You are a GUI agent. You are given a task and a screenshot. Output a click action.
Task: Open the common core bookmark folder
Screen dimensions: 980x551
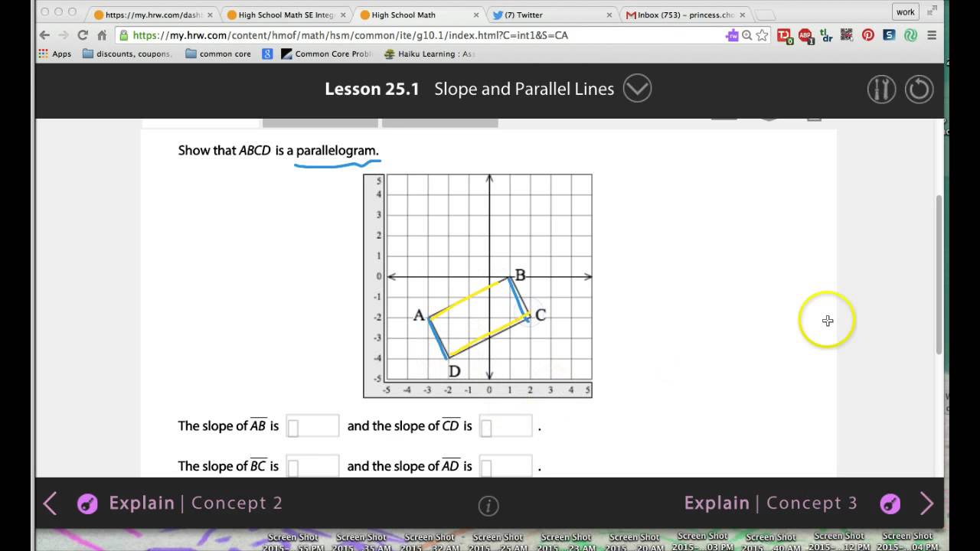pos(218,54)
